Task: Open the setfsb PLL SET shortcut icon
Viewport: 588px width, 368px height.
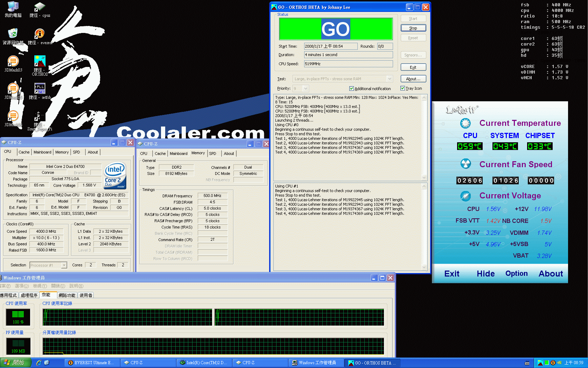Action: [40, 91]
